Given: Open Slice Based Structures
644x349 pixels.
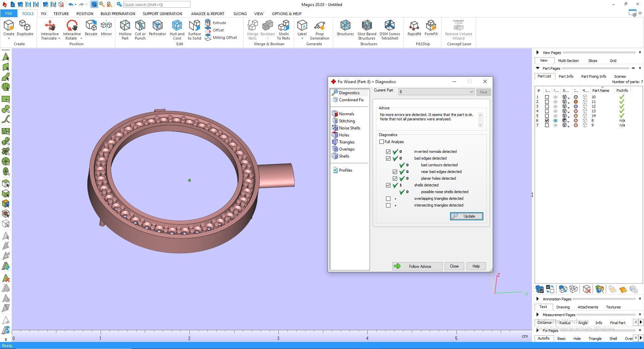Looking at the screenshot, I should (x=367, y=30).
